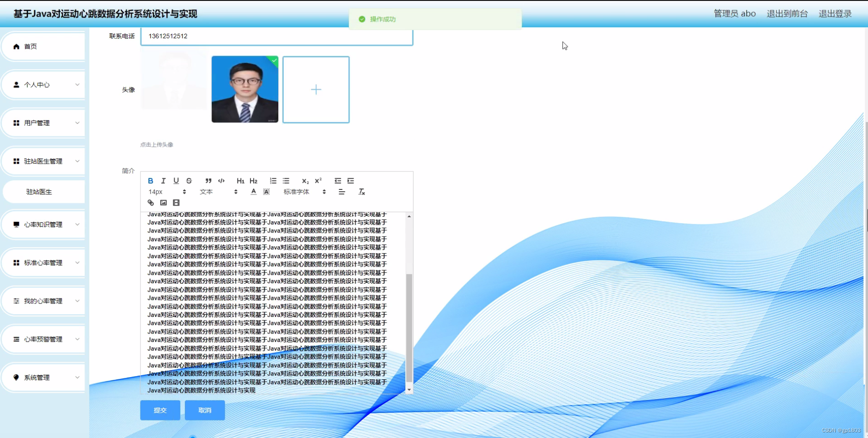868x438 pixels.
Task: Click the 提交 submit button
Action: point(159,410)
